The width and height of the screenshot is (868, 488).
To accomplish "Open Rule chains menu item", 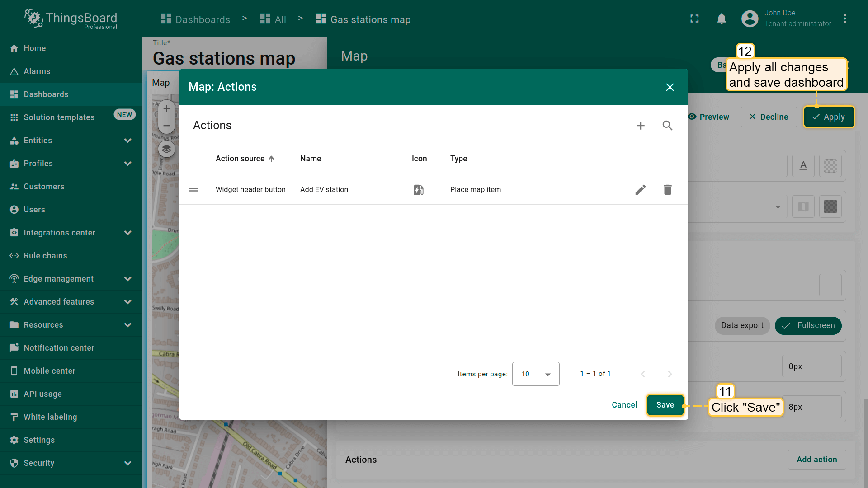I will 45,256.
